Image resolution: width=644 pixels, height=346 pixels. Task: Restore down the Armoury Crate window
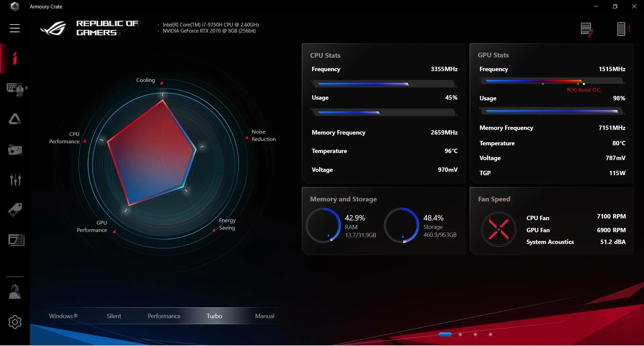615,6
